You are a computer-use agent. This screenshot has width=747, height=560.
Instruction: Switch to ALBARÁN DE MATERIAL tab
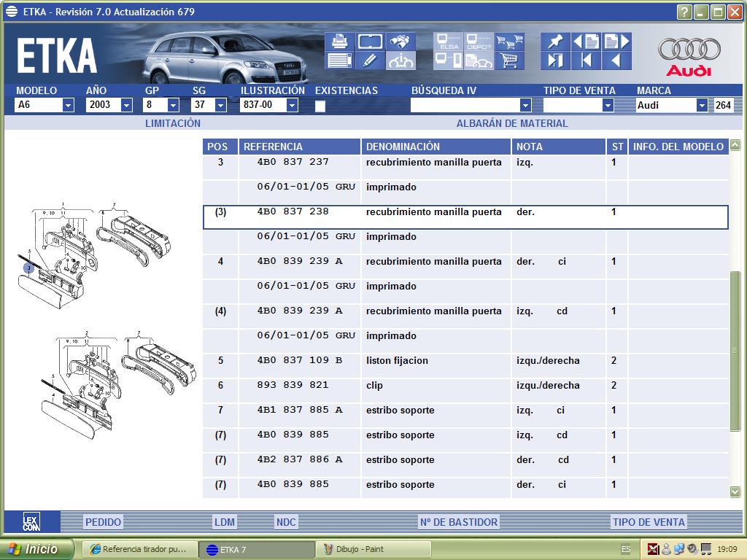pos(512,123)
